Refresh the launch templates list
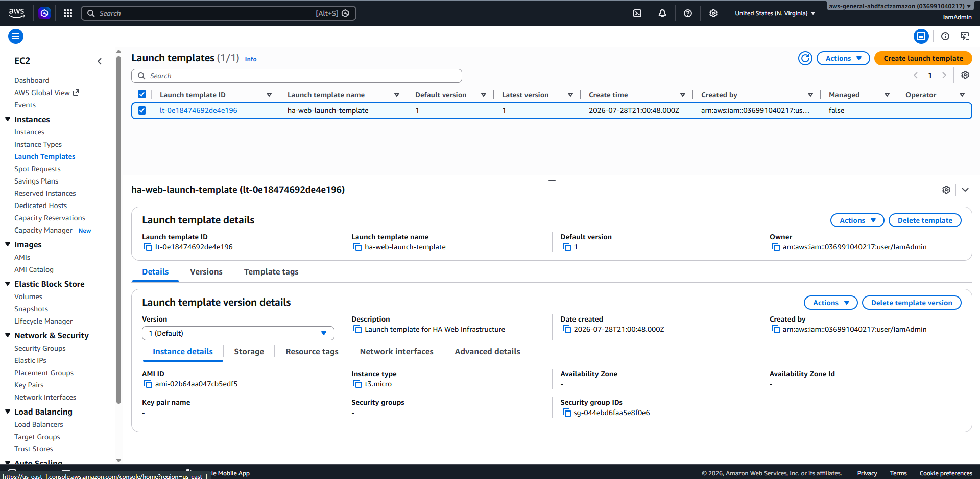 [x=805, y=58]
